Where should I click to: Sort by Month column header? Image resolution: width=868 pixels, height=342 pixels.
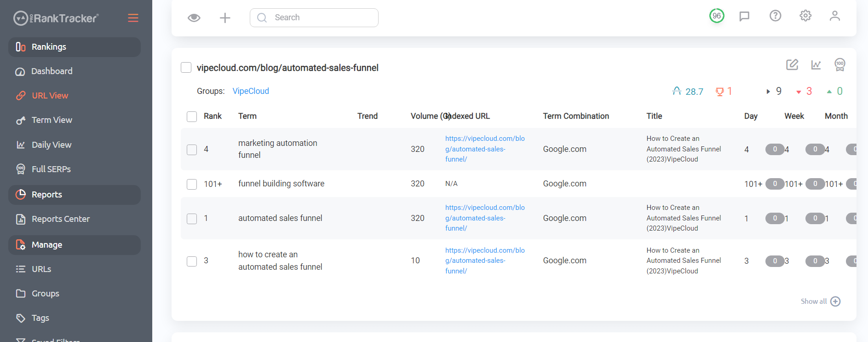(836, 116)
